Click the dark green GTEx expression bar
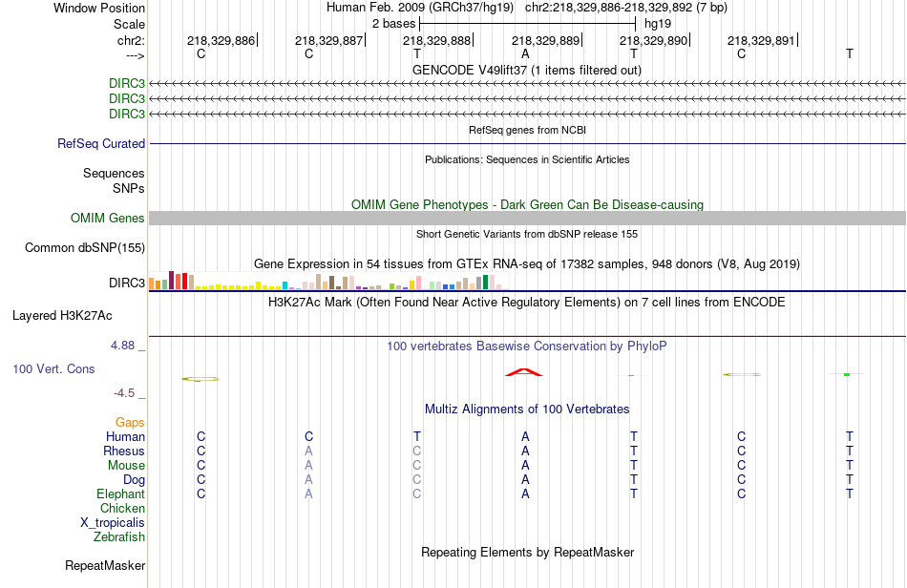 (485, 283)
